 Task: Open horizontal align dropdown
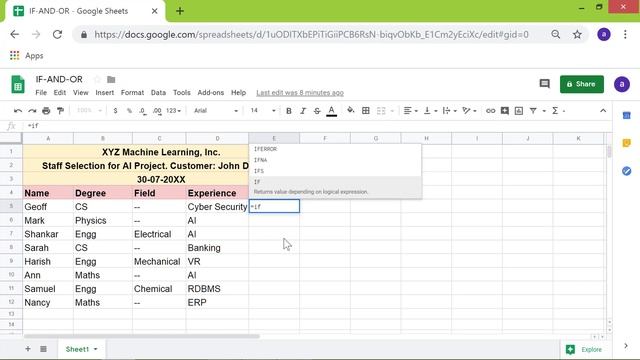pos(410,111)
